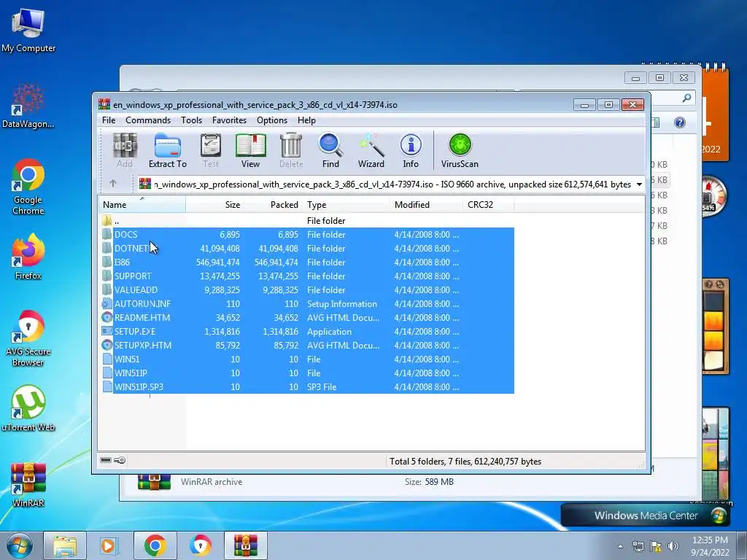
Task: Click the drive icon in status bar
Action: [106, 460]
